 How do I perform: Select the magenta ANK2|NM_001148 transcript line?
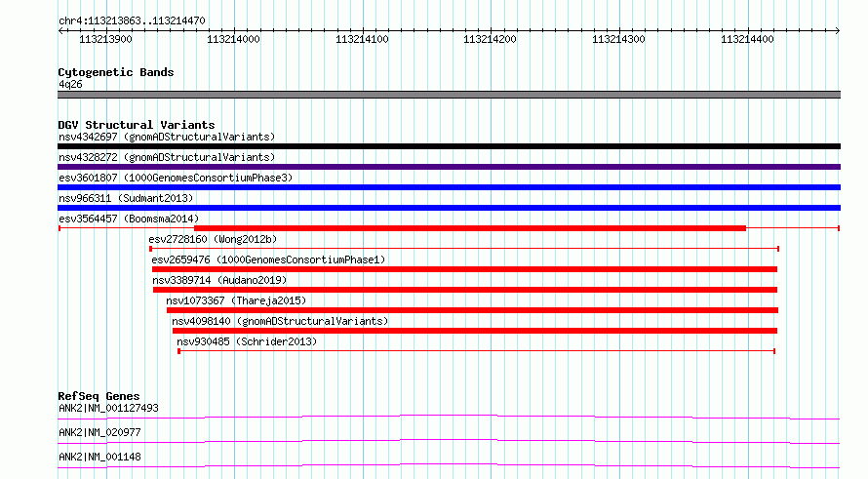(x=449, y=465)
